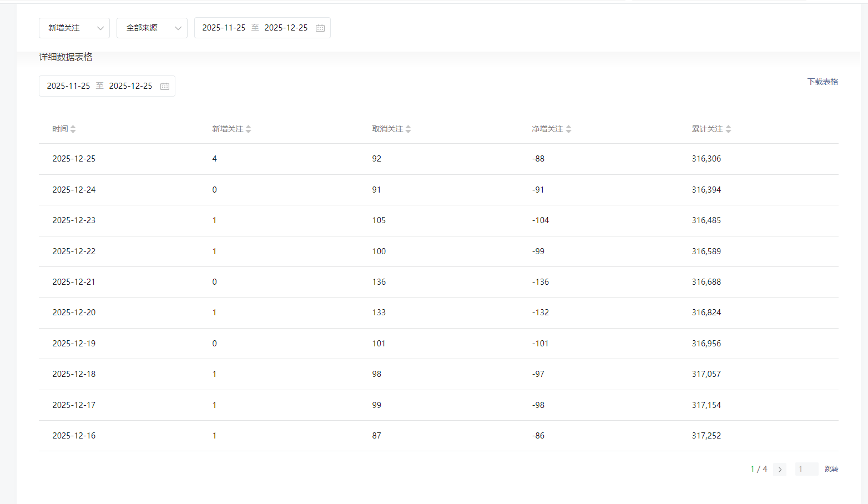
Task: Sort table by 新增关注 column
Action: tap(248, 129)
